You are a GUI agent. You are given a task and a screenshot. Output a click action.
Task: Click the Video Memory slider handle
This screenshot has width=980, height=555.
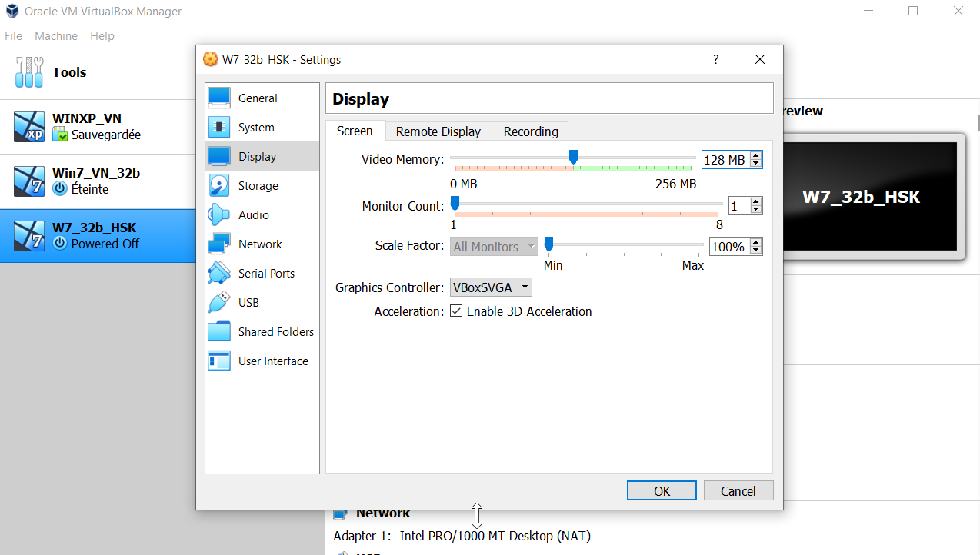[x=573, y=157]
